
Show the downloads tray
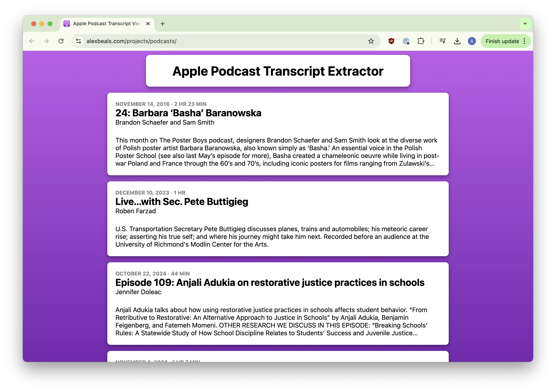click(x=457, y=41)
